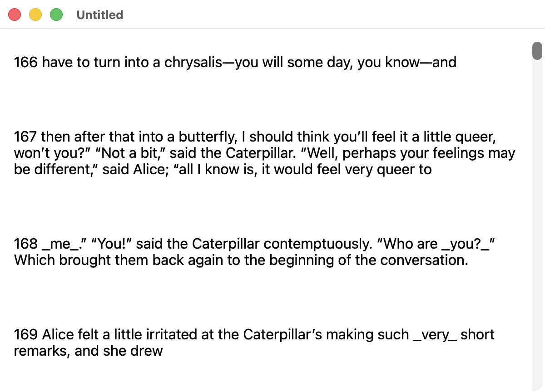
Task: Click the line number 166
Action: 25,62
